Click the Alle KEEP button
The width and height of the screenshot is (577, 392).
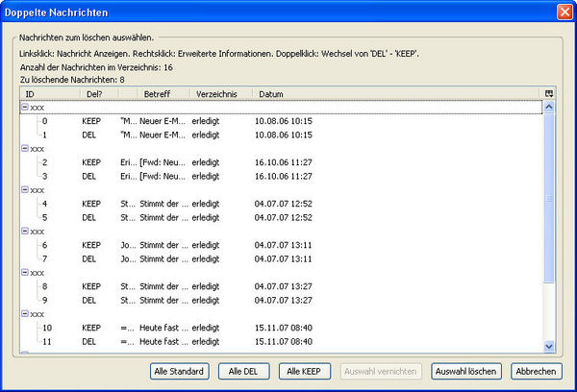(x=304, y=372)
